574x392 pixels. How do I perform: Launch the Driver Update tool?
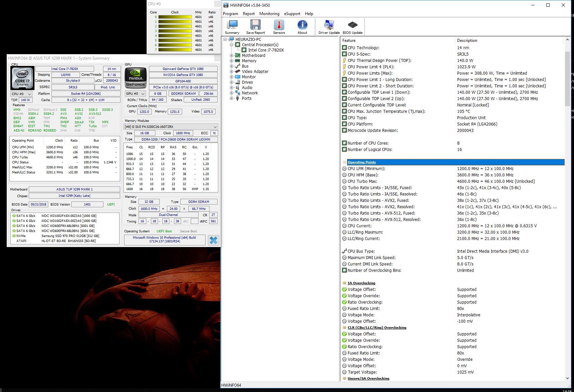point(329,27)
